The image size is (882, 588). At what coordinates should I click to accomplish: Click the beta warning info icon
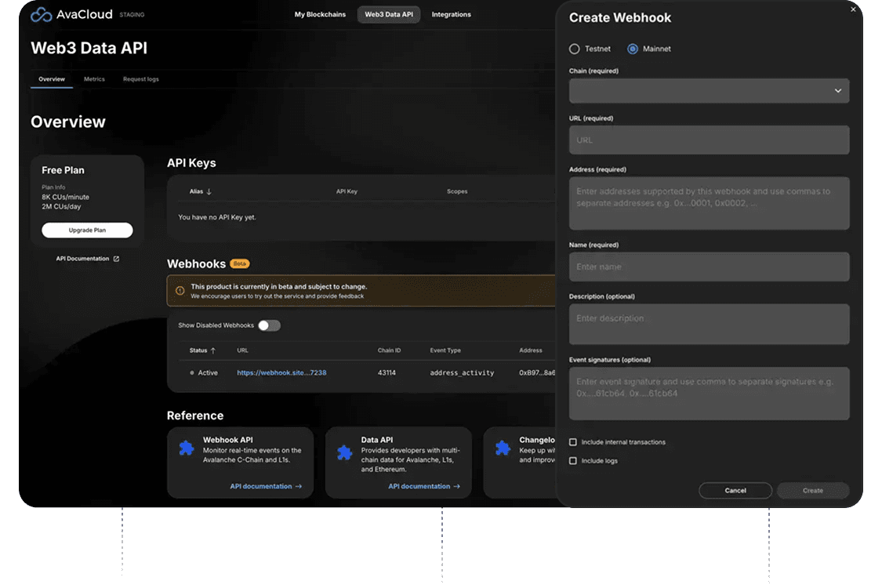coord(180,291)
